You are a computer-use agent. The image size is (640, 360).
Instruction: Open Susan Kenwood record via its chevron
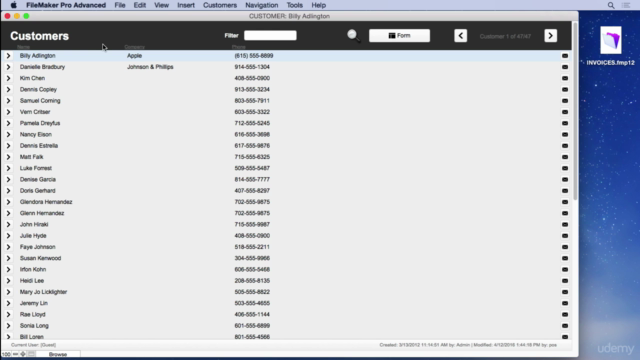pos(8,258)
